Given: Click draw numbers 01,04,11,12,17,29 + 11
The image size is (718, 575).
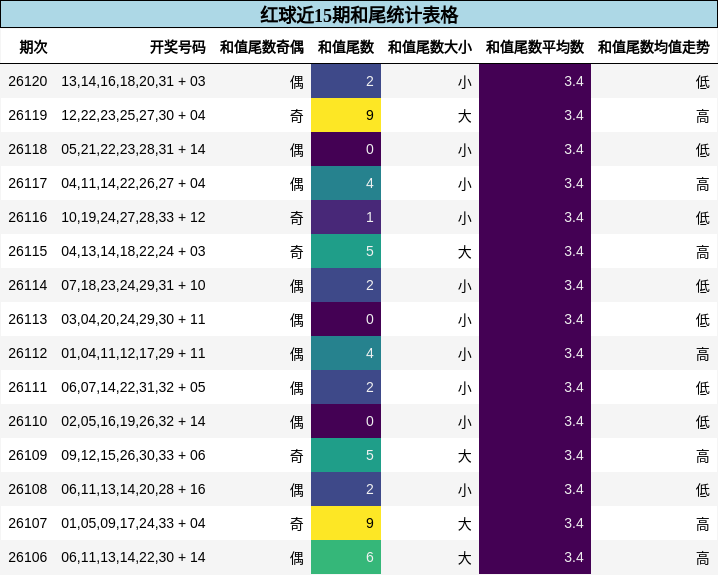Looking at the screenshot, I should click(x=133, y=353).
